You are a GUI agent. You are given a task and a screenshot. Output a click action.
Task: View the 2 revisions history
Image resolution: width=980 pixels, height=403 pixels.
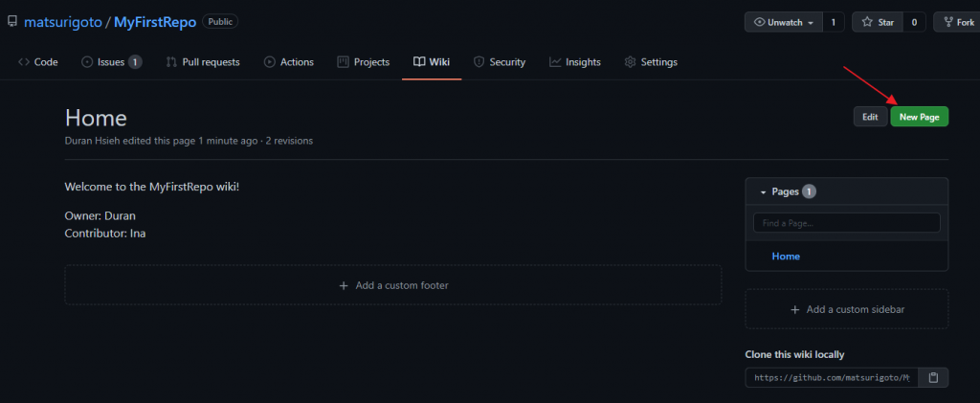(x=289, y=141)
